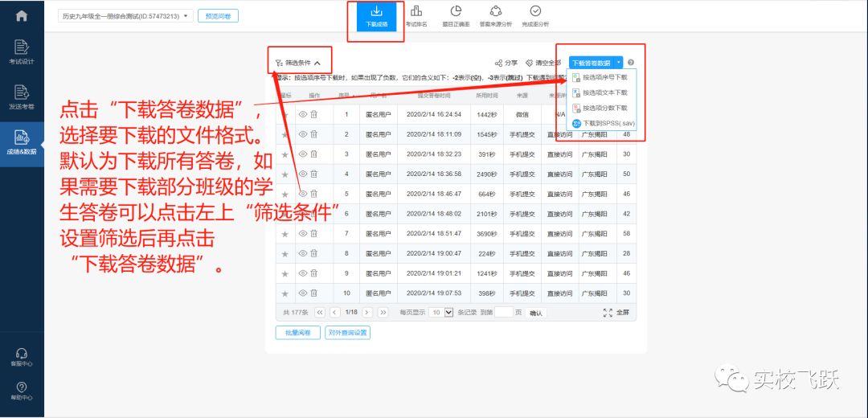868x418 pixels.
Task: View answer sheet eye icon in row 1
Action: 303,114
